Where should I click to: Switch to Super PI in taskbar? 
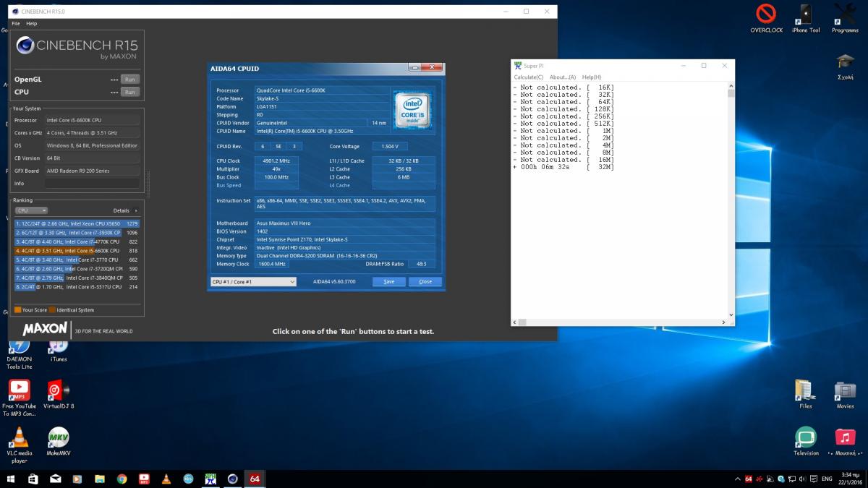(210, 479)
